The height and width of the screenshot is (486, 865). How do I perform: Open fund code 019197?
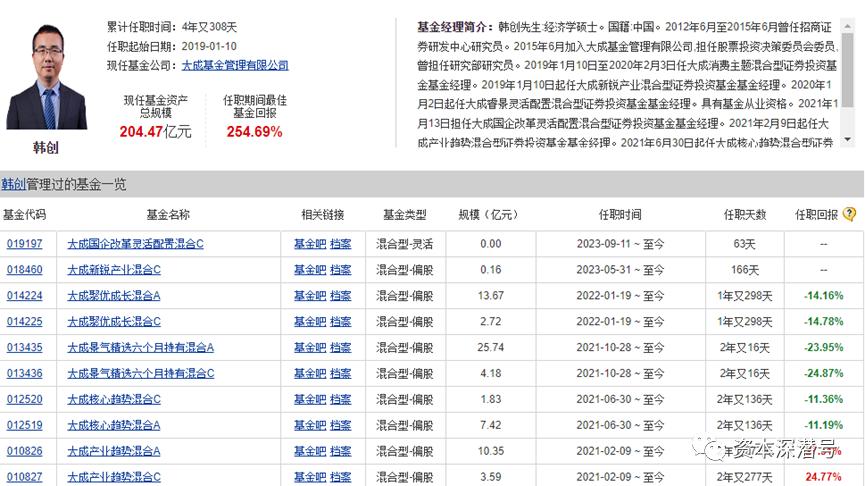tap(24, 244)
